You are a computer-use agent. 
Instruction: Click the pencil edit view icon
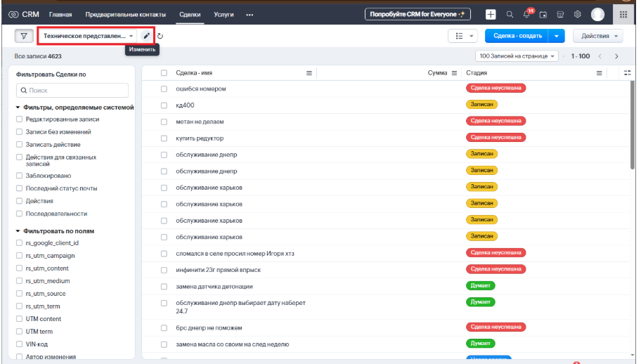[x=146, y=36]
